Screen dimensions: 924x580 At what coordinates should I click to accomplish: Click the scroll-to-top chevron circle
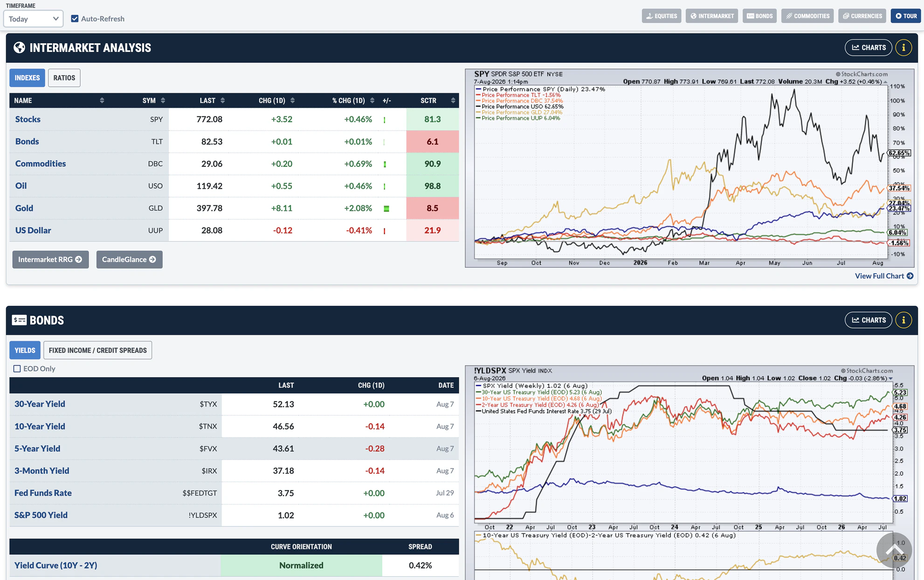click(894, 550)
